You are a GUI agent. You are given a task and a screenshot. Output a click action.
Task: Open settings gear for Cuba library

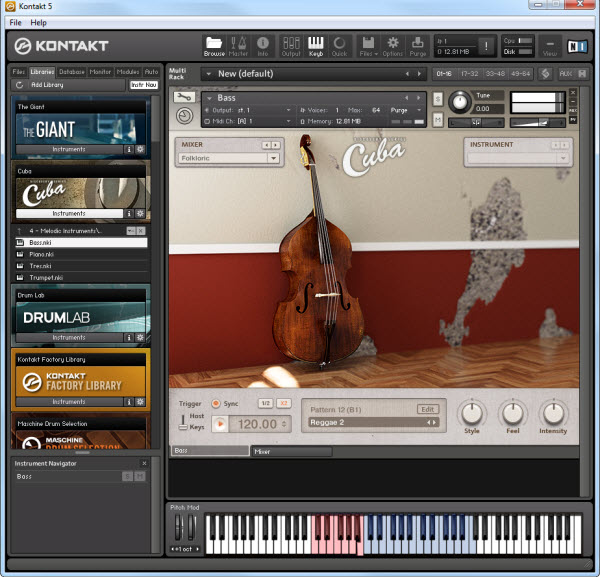[140, 214]
